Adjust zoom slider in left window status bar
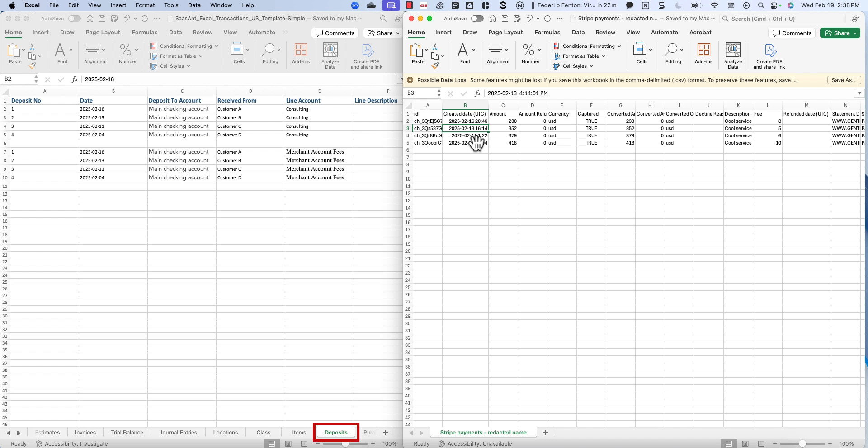The width and height of the screenshot is (868, 448). 345,444
